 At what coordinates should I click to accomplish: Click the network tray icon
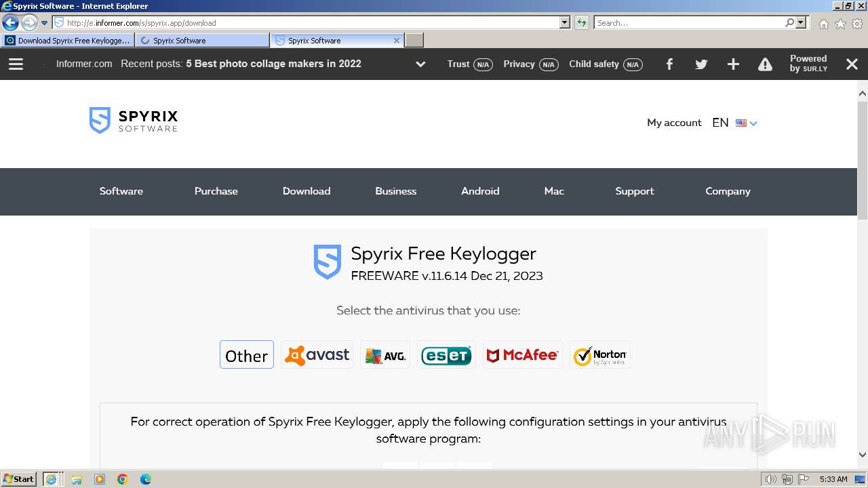point(787,479)
